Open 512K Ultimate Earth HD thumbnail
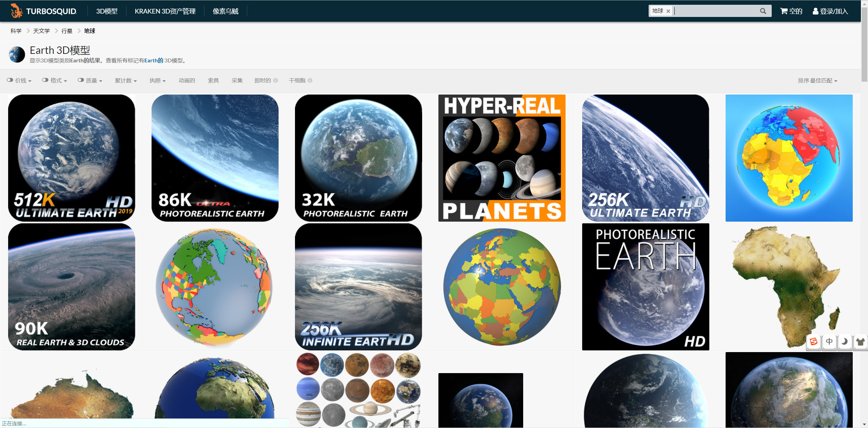868x428 pixels. point(72,158)
